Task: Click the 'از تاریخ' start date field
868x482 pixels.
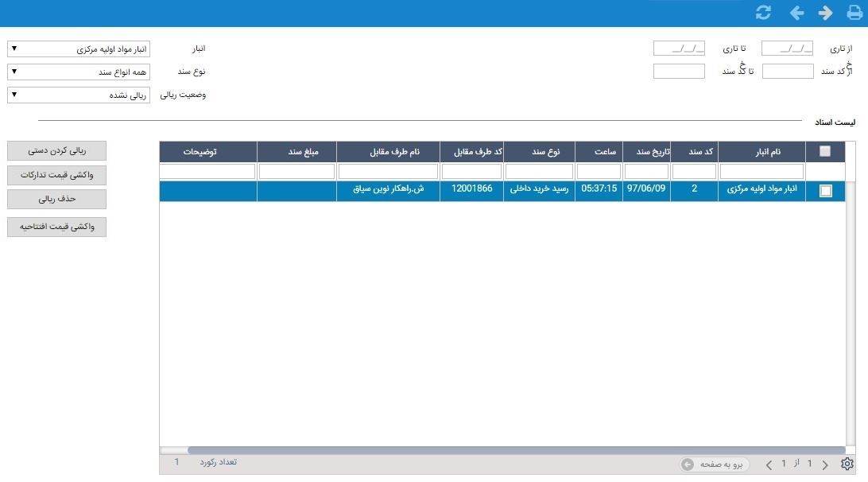Action: (x=787, y=49)
